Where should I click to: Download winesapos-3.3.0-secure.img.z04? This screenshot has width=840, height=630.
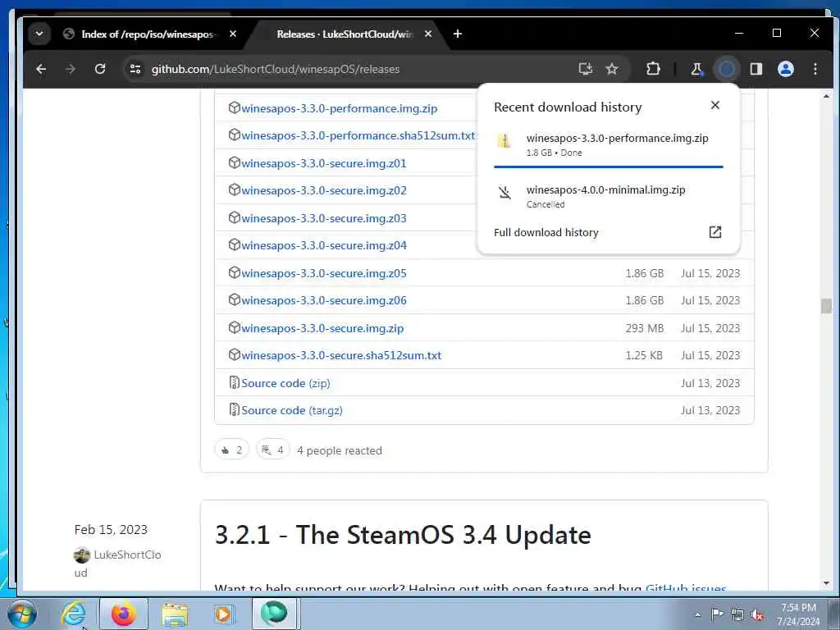tap(323, 245)
